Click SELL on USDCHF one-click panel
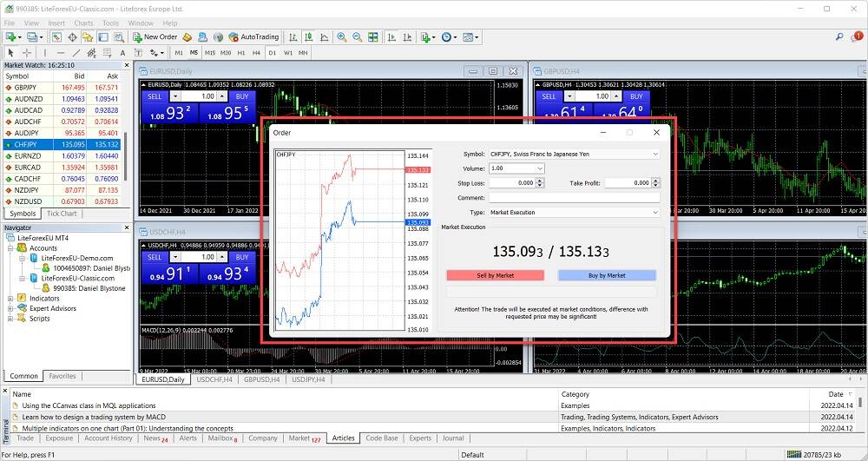 pyautogui.click(x=155, y=257)
